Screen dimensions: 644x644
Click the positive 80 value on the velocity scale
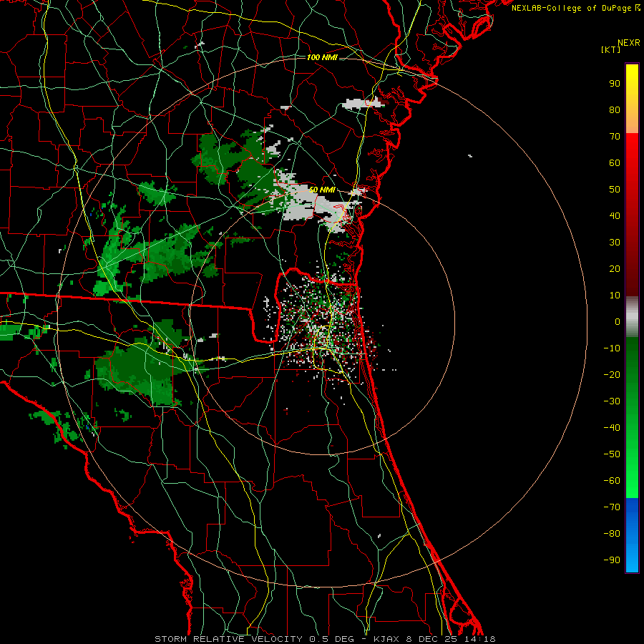click(x=615, y=109)
